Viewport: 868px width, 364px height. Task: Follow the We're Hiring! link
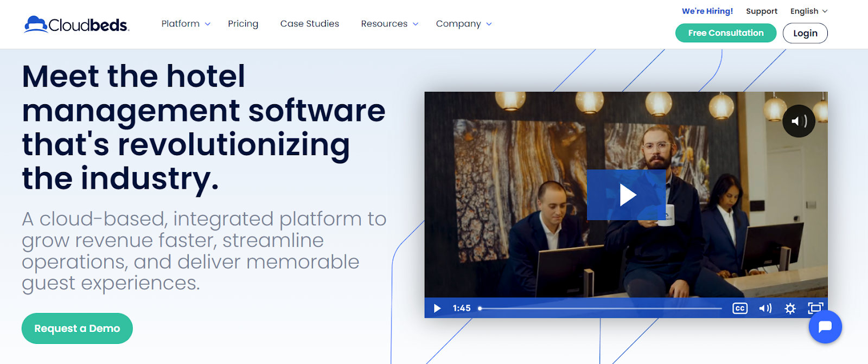pos(707,11)
